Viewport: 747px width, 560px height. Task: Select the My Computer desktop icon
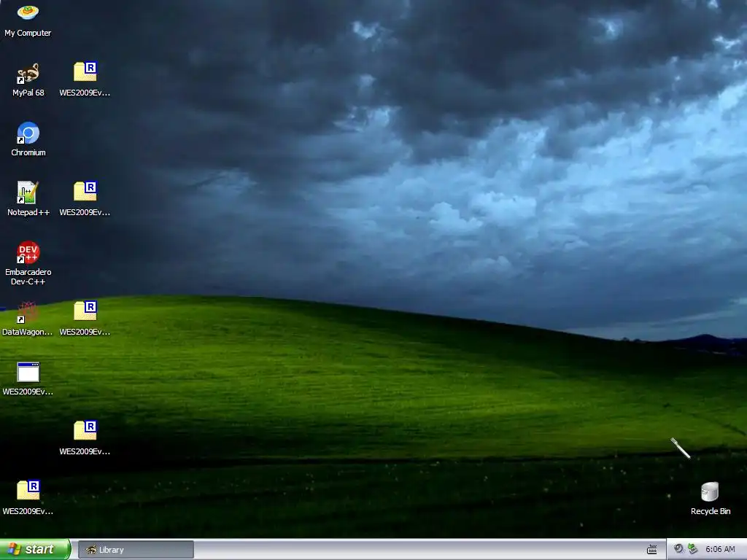[x=28, y=20]
